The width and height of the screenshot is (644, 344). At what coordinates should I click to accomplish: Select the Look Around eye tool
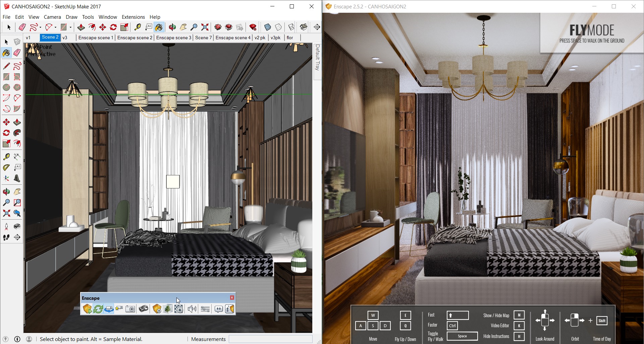17,227
